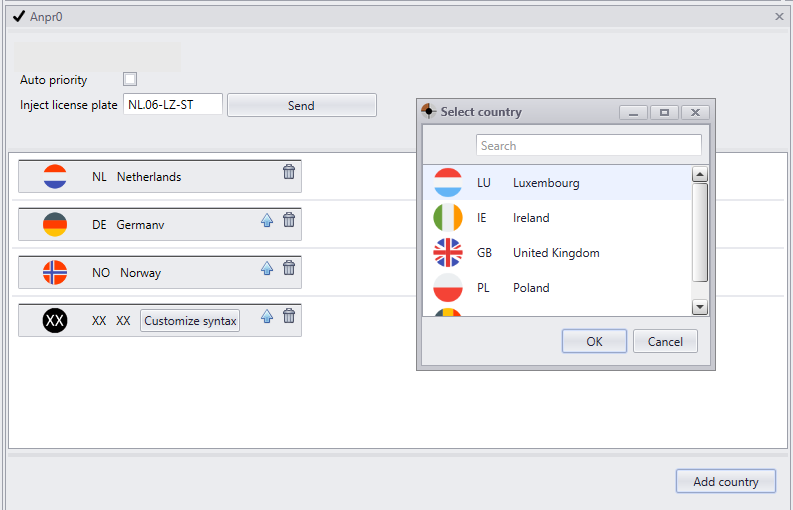Click the Add country button
793x510 pixels.
[x=726, y=481]
